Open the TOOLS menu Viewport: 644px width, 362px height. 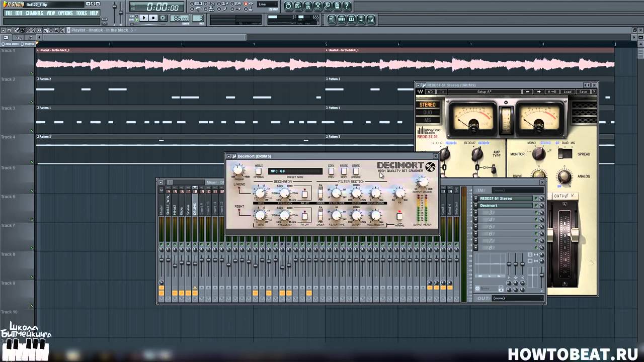click(x=82, y=13)
